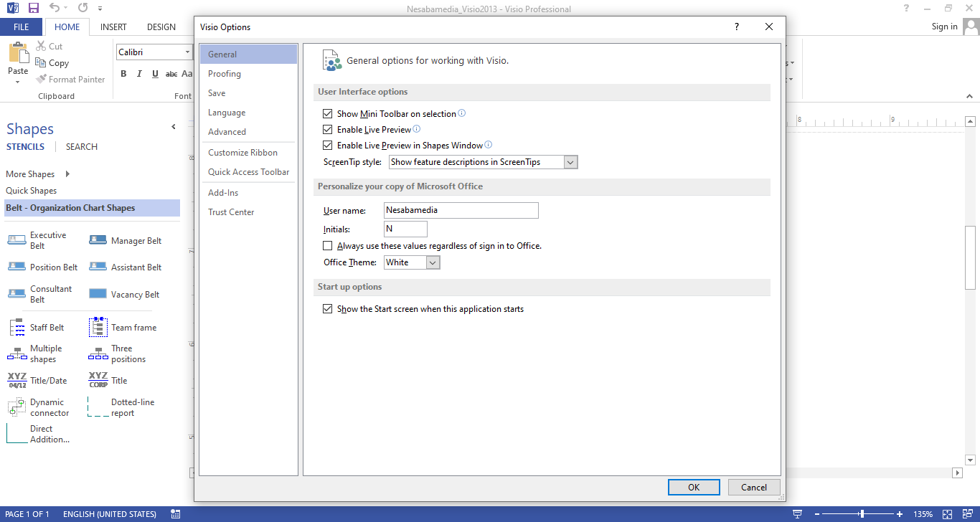
Task: Choose the Dynamic connector shape icon
Action: (17, 407)
